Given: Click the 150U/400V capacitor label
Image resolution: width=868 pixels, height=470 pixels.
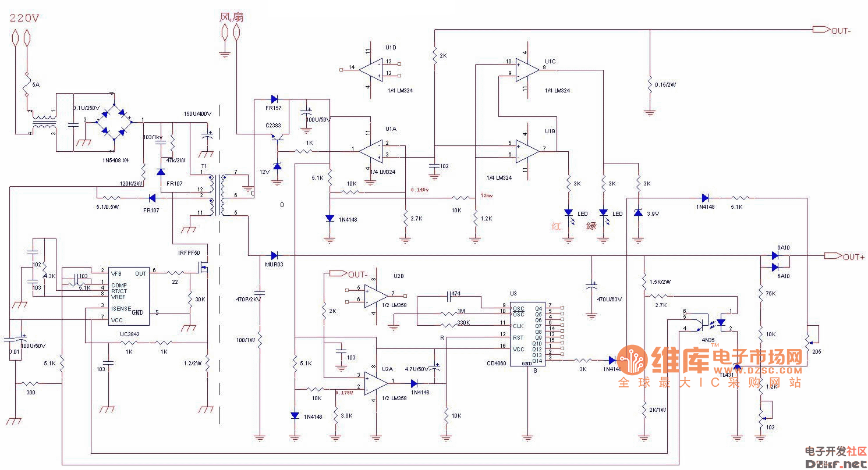Looking at the screenshot, I should [197, 114].
